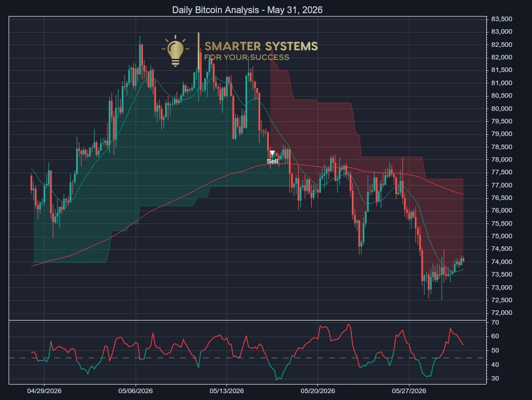The height and width of the screenshot is (400, 532).
Task: Click the 76,500 price axis label
Action: (502, 198)
